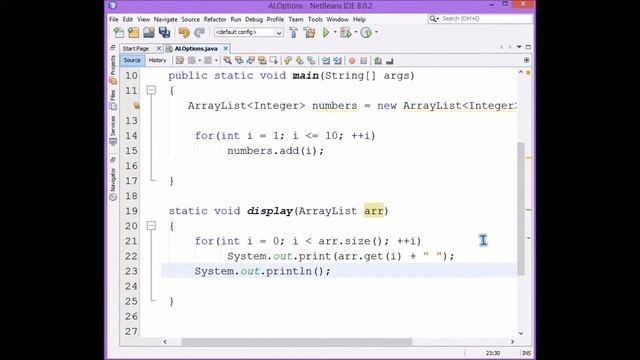
Task: Click the New Project toolbar icon
Action: click(133, 32)
